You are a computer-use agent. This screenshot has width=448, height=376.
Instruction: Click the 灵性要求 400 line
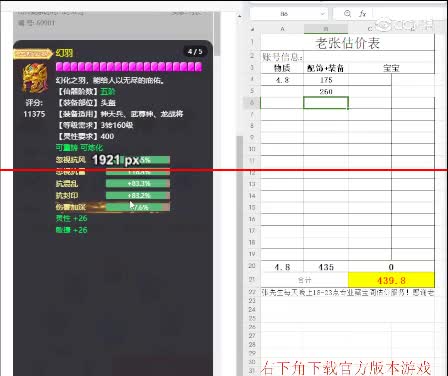point(86,136)
